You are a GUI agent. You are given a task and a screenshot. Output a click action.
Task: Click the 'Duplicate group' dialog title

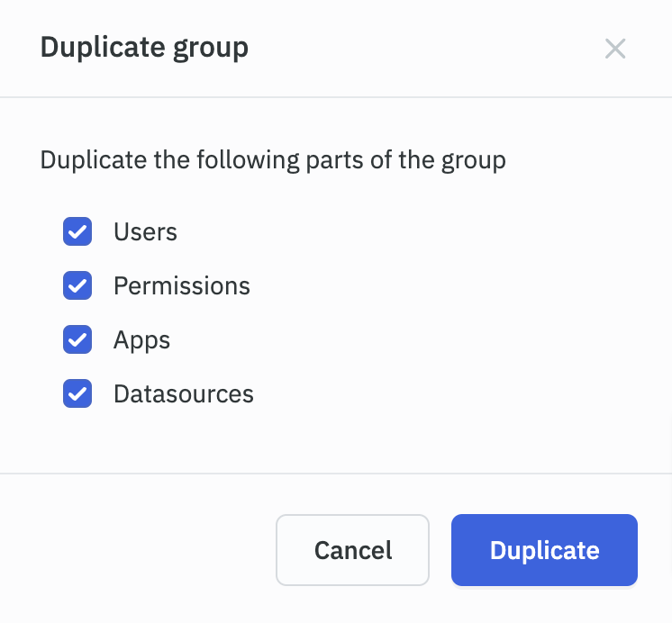(x=144, y=48)
